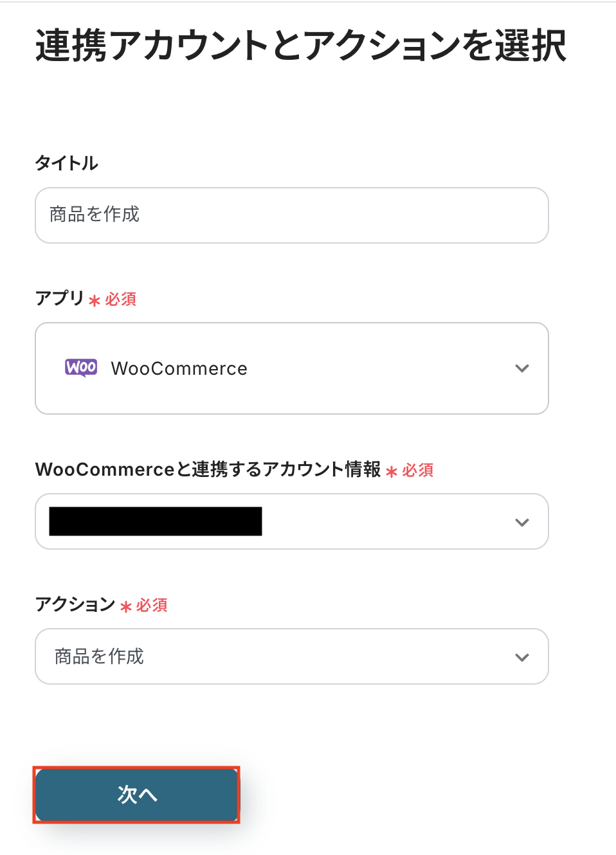Viewport: 616px width, 855px height.
Task: Click the アクション field label
Action: pos(75,604)
